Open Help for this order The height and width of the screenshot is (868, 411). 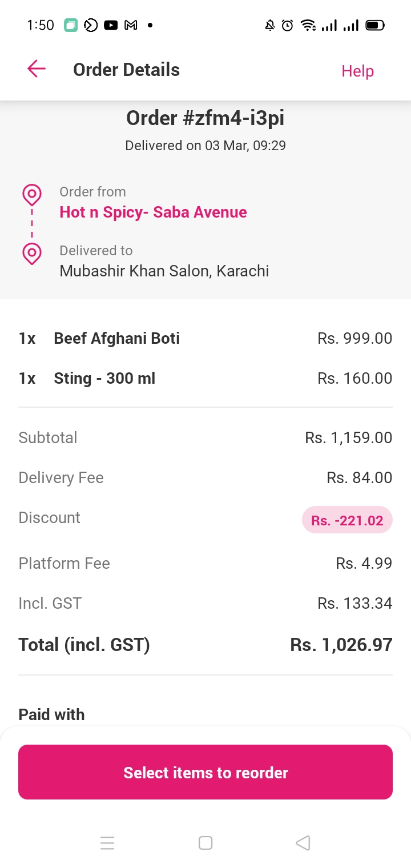pos(357,71)
